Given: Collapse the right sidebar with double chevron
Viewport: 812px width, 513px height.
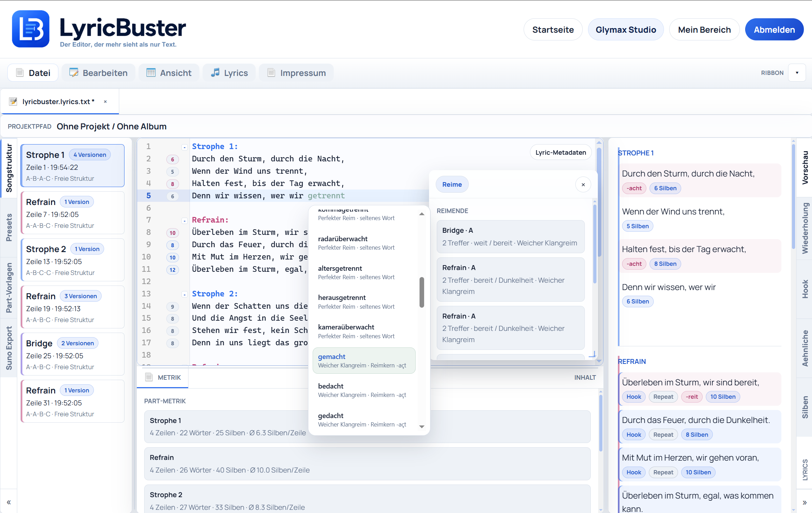Looking at the screenshot, I should (x=805, y=502).
